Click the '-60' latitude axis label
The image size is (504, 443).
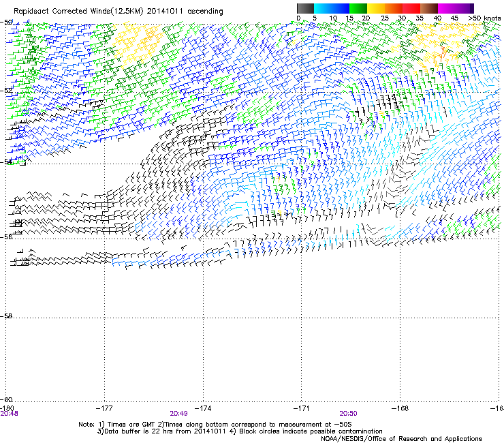(6, 399)
